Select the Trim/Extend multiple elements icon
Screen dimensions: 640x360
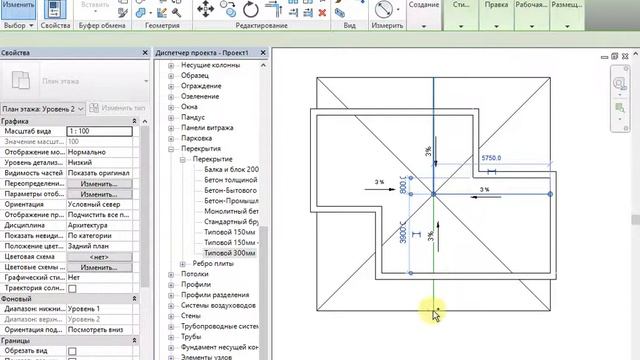(x=308, y=13)
